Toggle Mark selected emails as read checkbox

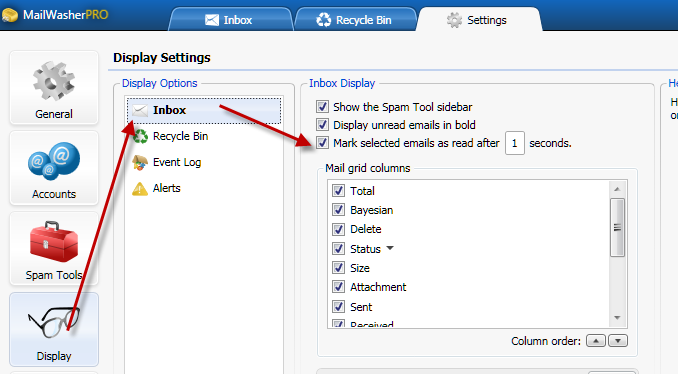322,143
